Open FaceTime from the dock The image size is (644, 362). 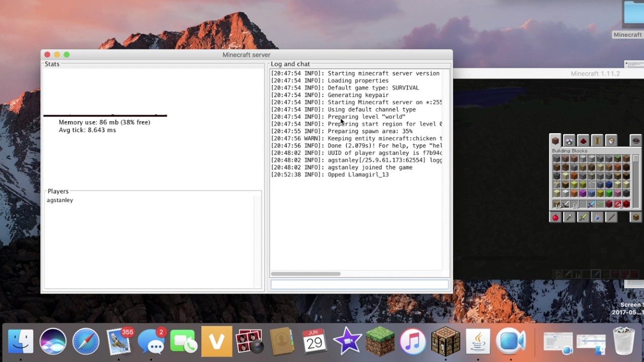(184, 341)
